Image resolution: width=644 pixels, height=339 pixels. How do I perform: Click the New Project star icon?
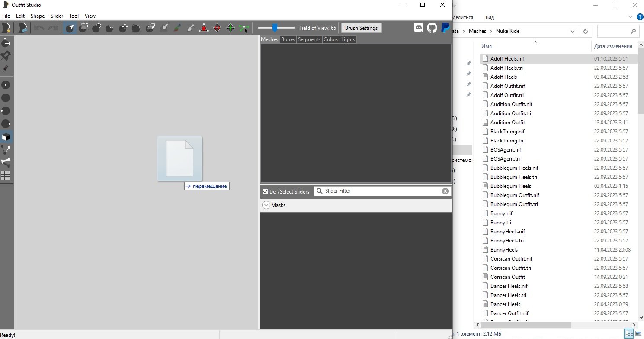pyautogui.click(x=7, y=28)
